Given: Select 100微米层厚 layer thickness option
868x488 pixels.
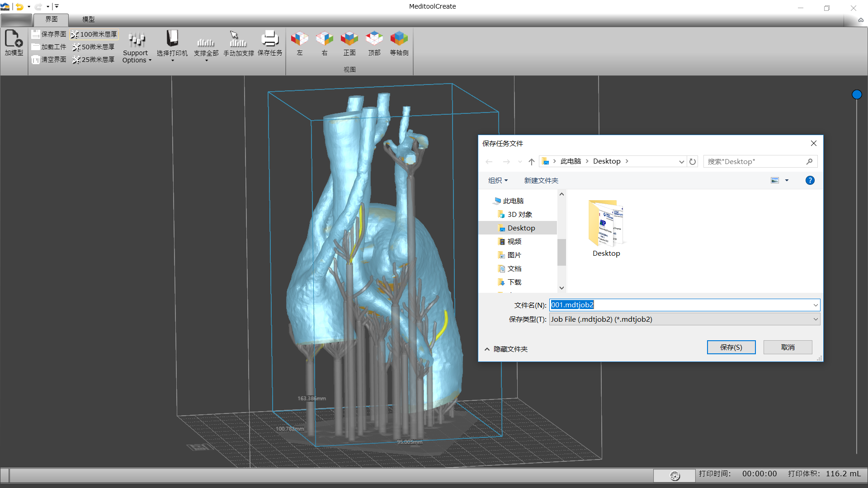Looking at the screenshot, I should 94,34.
